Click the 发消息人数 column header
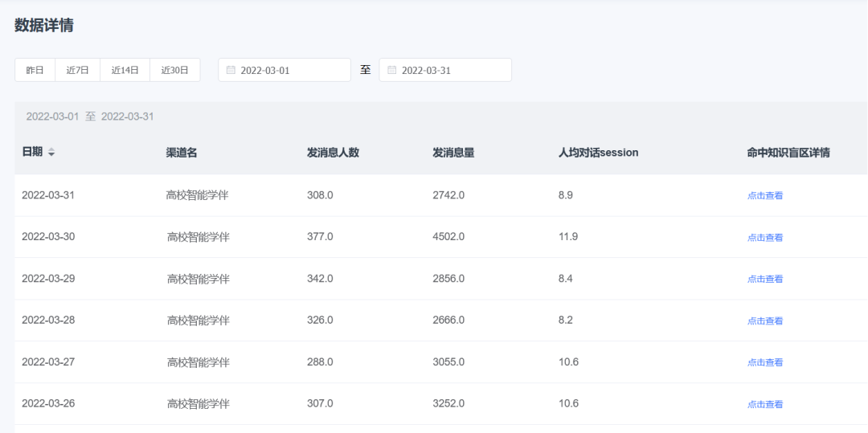868x433 pixels. point(334,153)
